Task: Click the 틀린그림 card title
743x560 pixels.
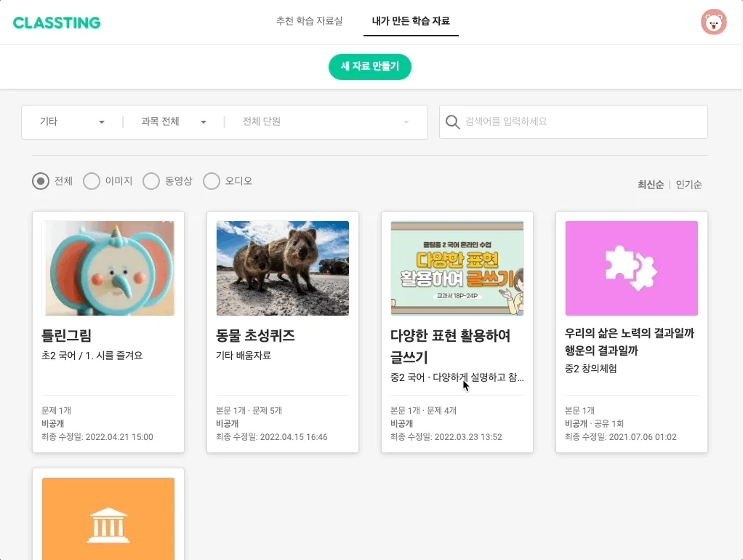Action: tap(66, 336)
